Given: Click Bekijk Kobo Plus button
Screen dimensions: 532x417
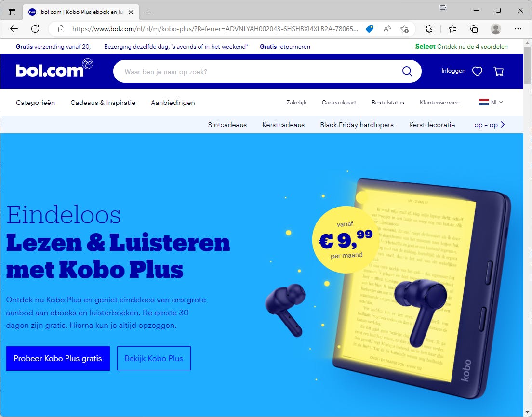Looking at the screenshot, I should [154, 358].
